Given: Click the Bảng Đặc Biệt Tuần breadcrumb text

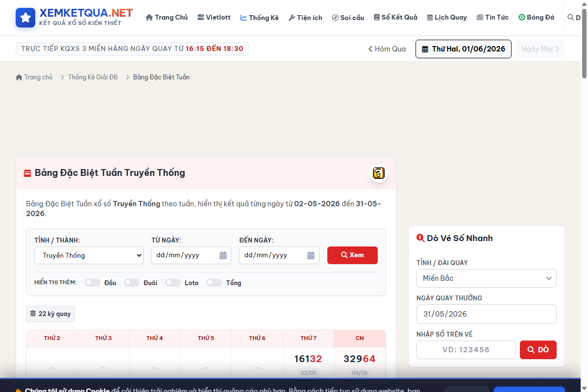Looking at the screenshot, I should (x=161, y=77).
